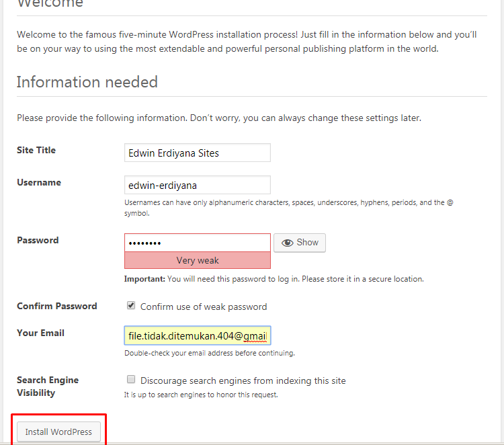Click It is up to search engines note
Screen dimensions: 504x445
coord(201,395)
